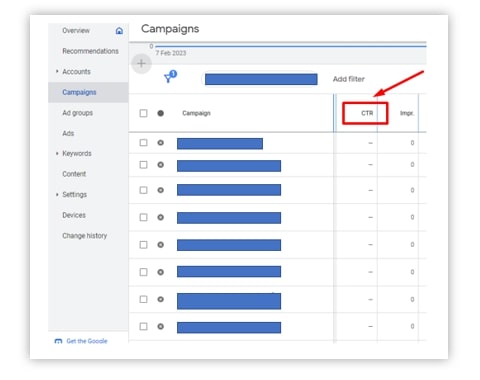Tick the last campaign row checkbox
This screenshot has height=380, width=480.
pyautogui.click(x=143, y=326)
